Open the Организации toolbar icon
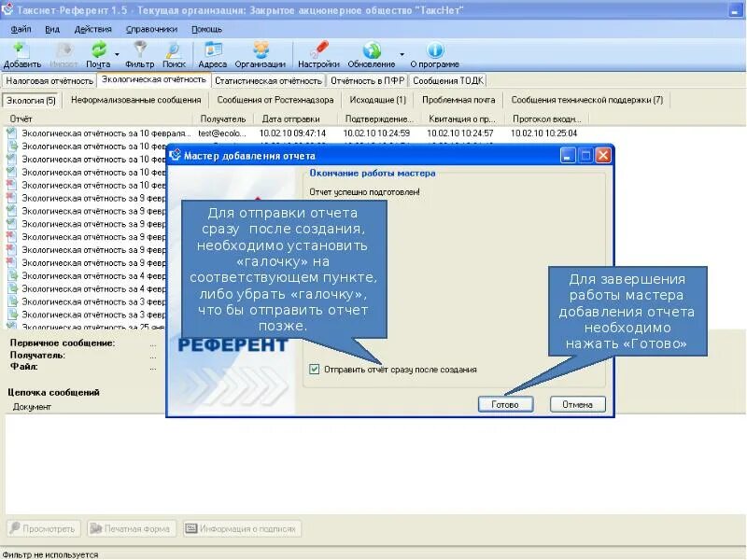The image size is (747, 560). 261,55
